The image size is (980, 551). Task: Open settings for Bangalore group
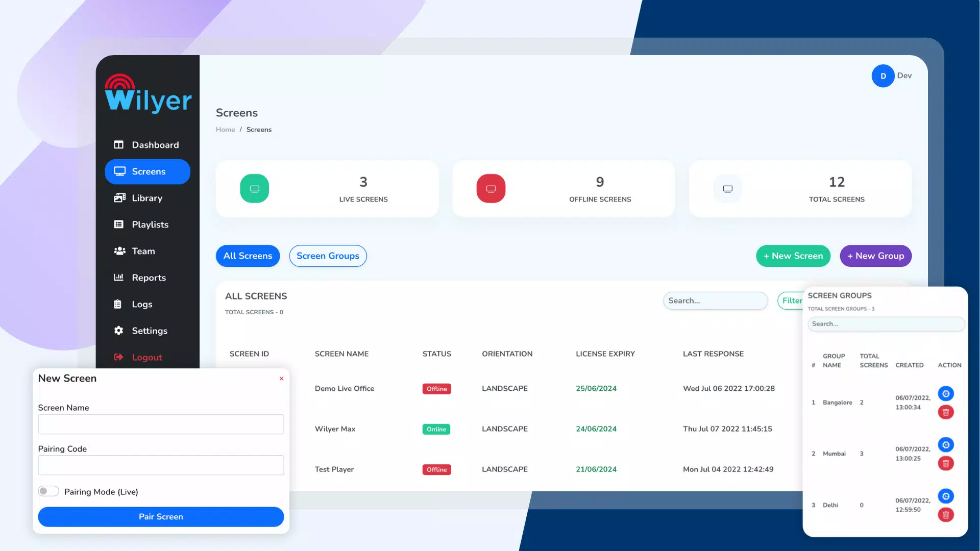pos(946,393)
